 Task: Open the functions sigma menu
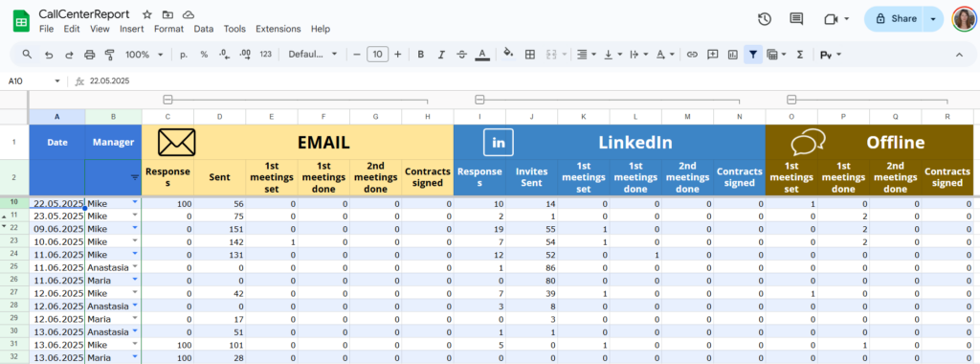point(799,55)
